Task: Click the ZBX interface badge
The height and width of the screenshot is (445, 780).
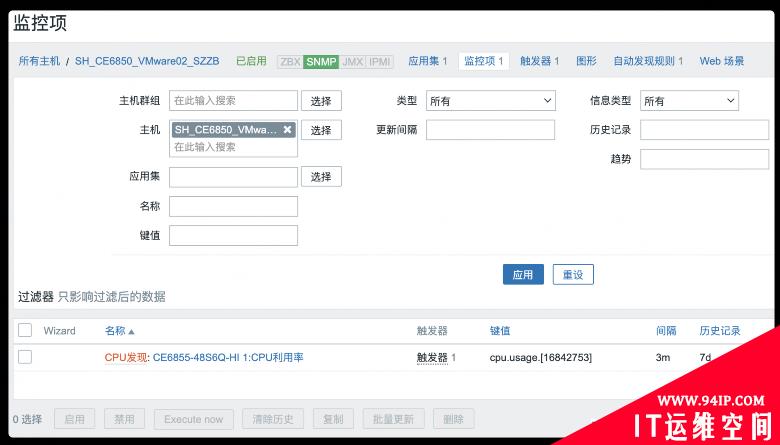Action: (290, 62)
